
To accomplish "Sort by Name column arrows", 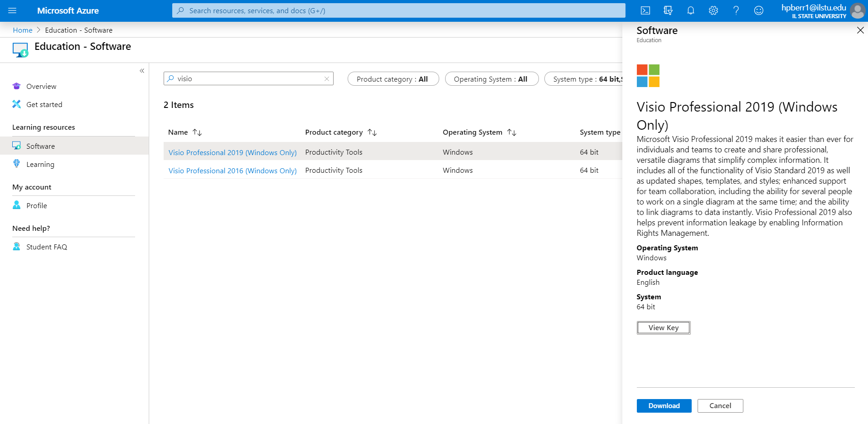I will [197, 132].
